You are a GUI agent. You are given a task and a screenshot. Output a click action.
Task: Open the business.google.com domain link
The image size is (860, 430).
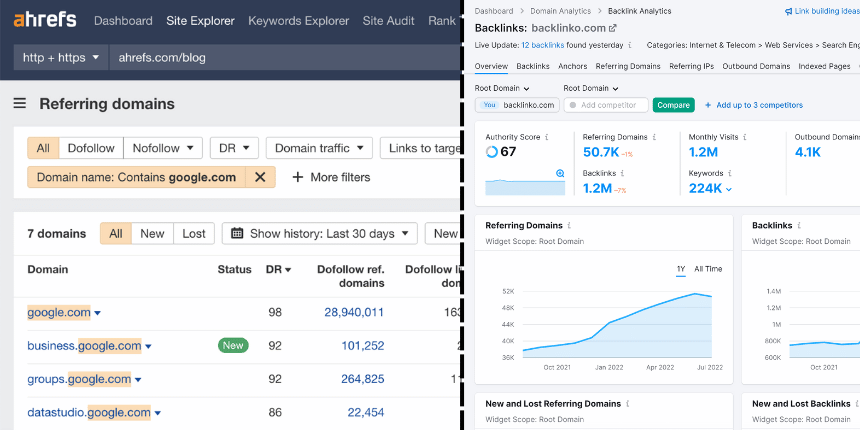click(84, 346)
